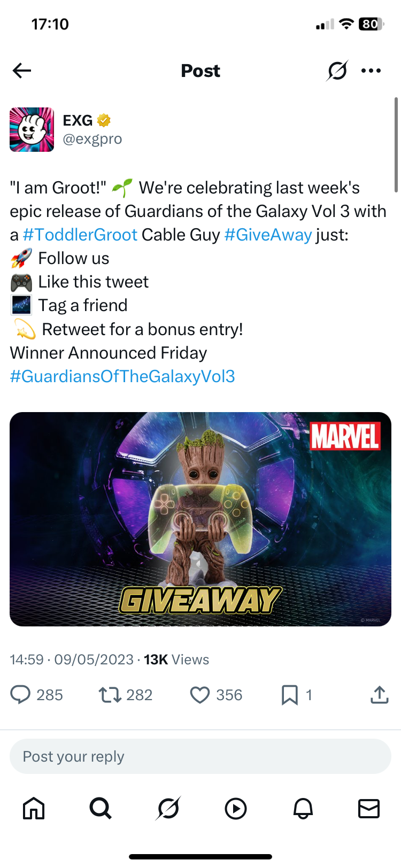Open the #ToddlerGroot hashtag
401x868 pixels.
coord(80,235)
